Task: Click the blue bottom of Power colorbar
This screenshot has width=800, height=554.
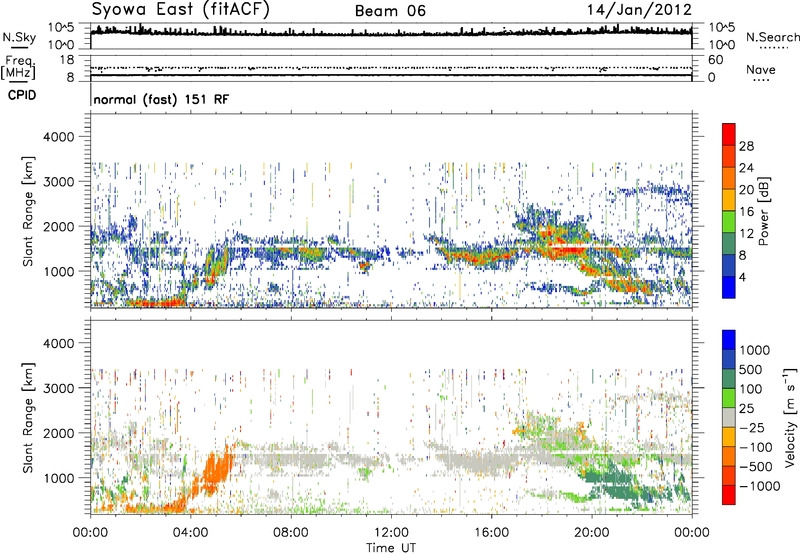Action: (x=729, y=287)
